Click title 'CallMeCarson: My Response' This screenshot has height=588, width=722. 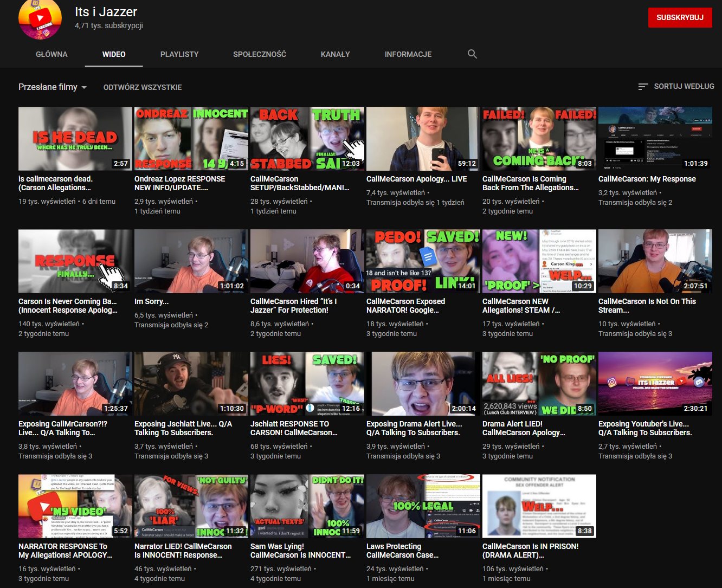(x=647, y=179)
